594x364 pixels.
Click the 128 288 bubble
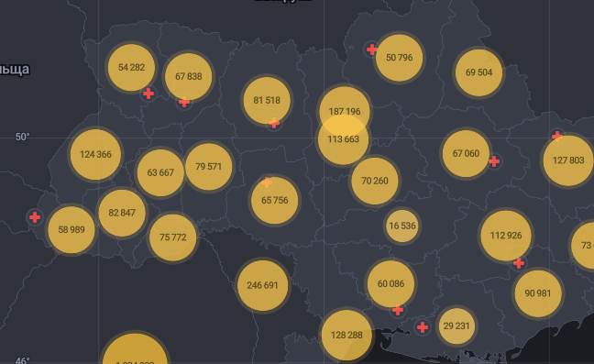(x=346, y=335)
